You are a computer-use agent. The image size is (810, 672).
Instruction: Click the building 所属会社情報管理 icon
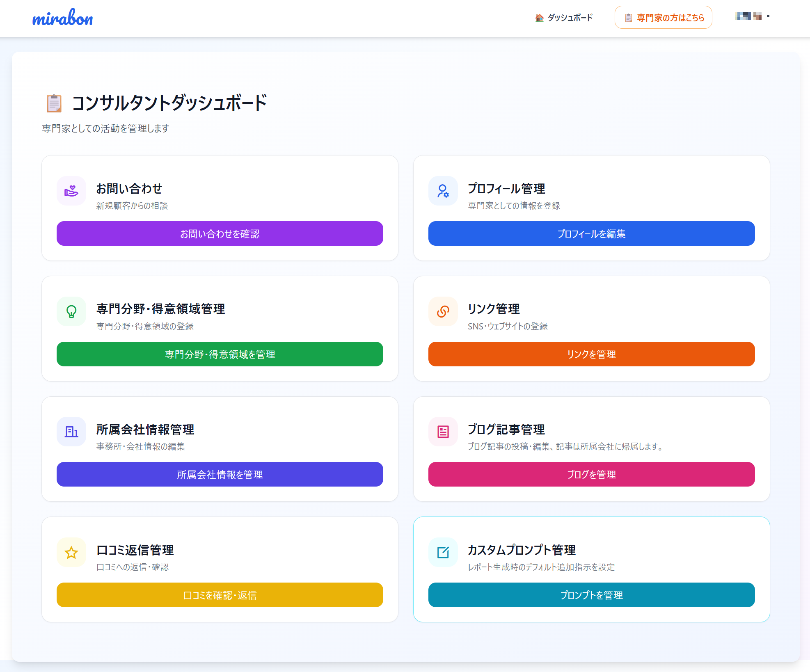(x=71, y=432)
